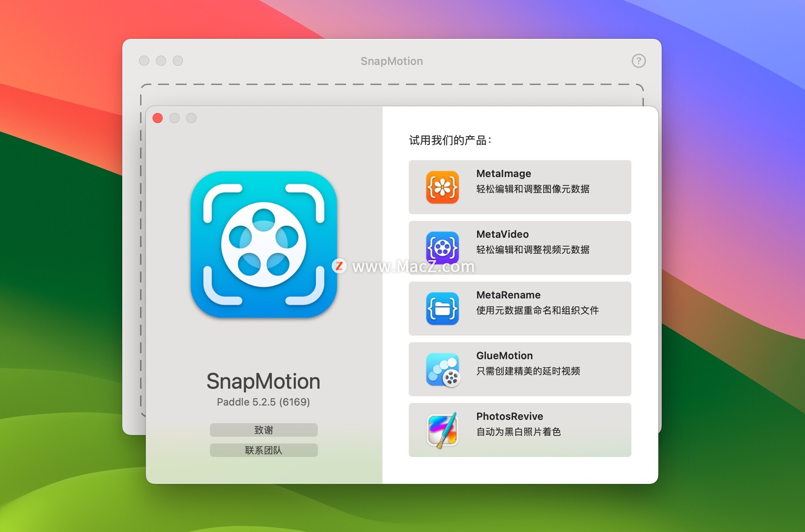
Task: Click the large SnapMotion film reel icon
Action: (263, 245)
